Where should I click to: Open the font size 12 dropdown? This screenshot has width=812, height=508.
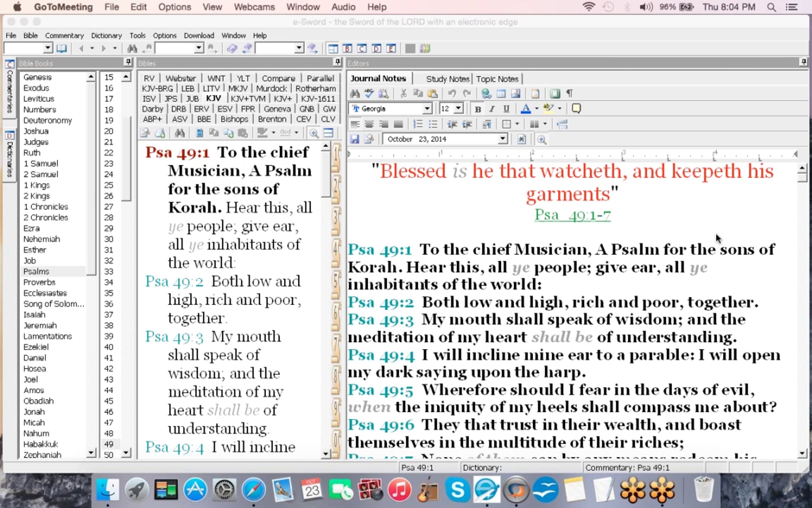458,109
